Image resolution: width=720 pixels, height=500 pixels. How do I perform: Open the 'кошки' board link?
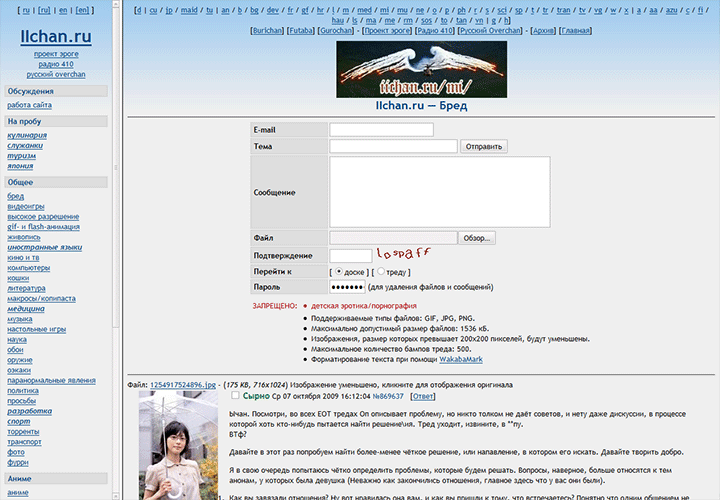18,278
